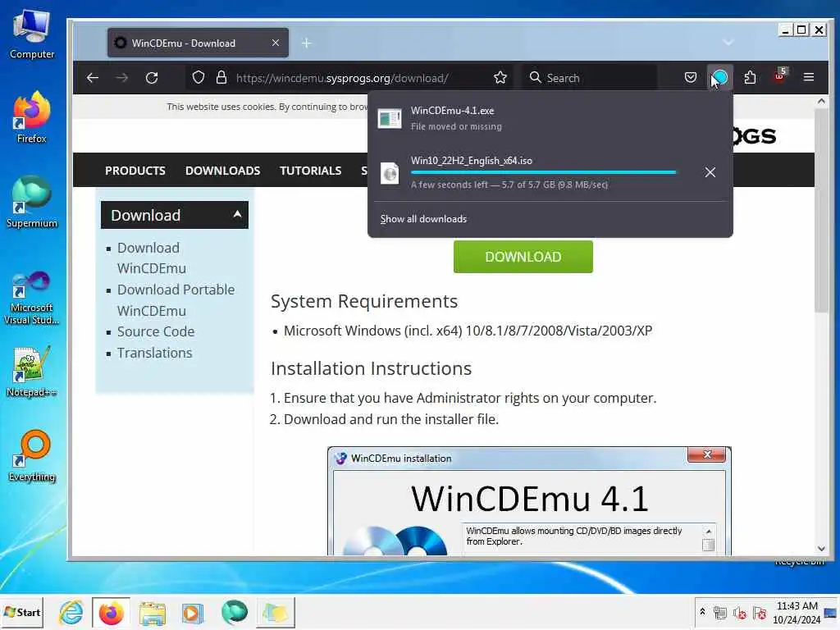The width and height of the screenshot is (840, 630).
Task: Click the WinCDEmu-4.1.exe download entry name
Action: (x=452, y=111)
